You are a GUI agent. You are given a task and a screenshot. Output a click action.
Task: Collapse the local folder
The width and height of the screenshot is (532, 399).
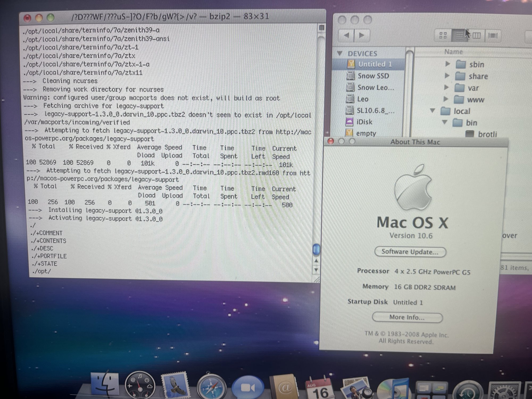pos(433,110)
